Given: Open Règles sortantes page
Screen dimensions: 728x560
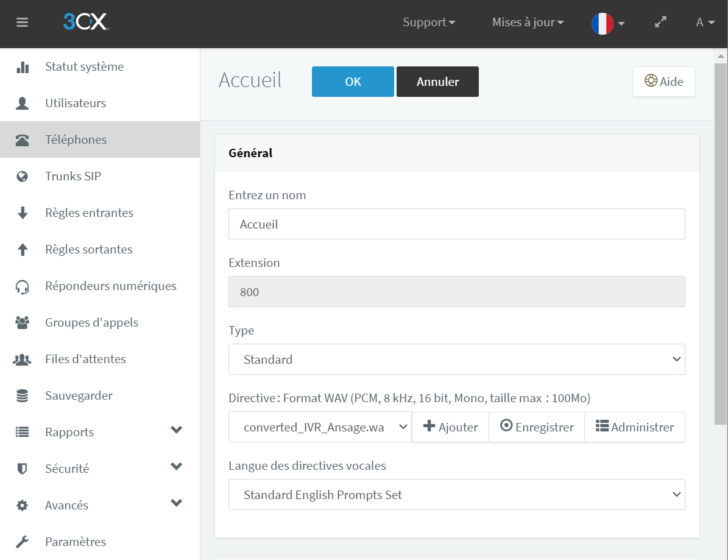Looking at the screenshot, I should (100, 249).
